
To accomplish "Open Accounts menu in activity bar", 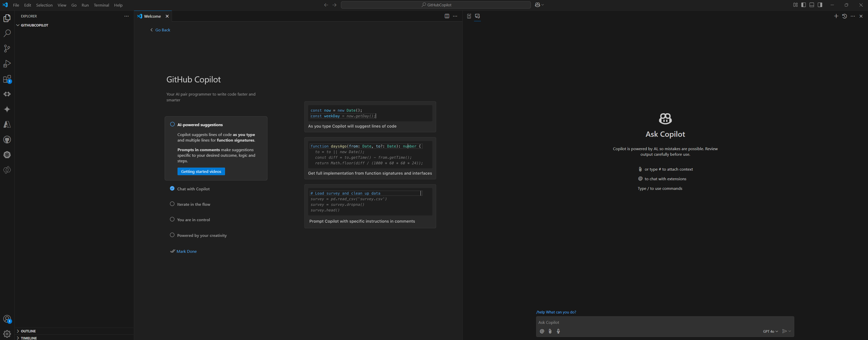I will tap(7, 319).
